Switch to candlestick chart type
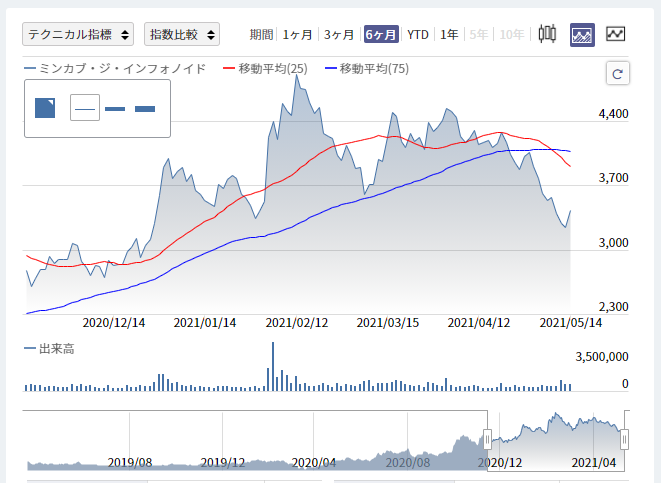This screenshot has height=483, width=661. 547,34
